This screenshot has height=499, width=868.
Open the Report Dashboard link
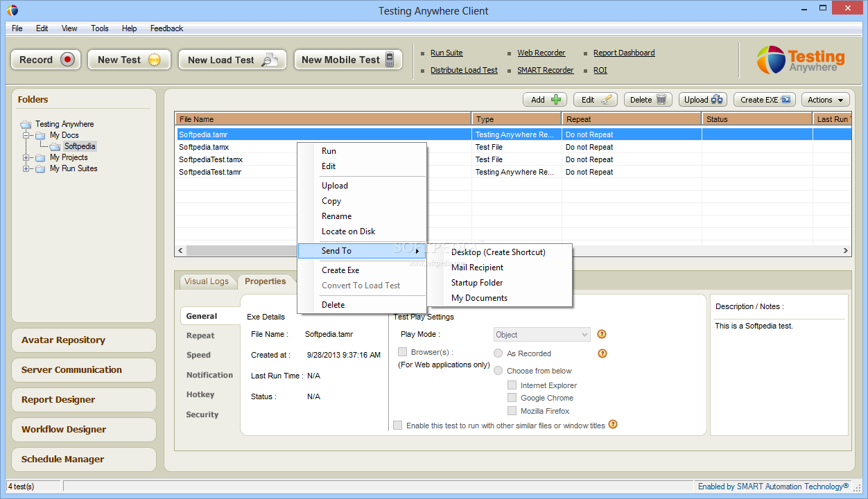624,53
